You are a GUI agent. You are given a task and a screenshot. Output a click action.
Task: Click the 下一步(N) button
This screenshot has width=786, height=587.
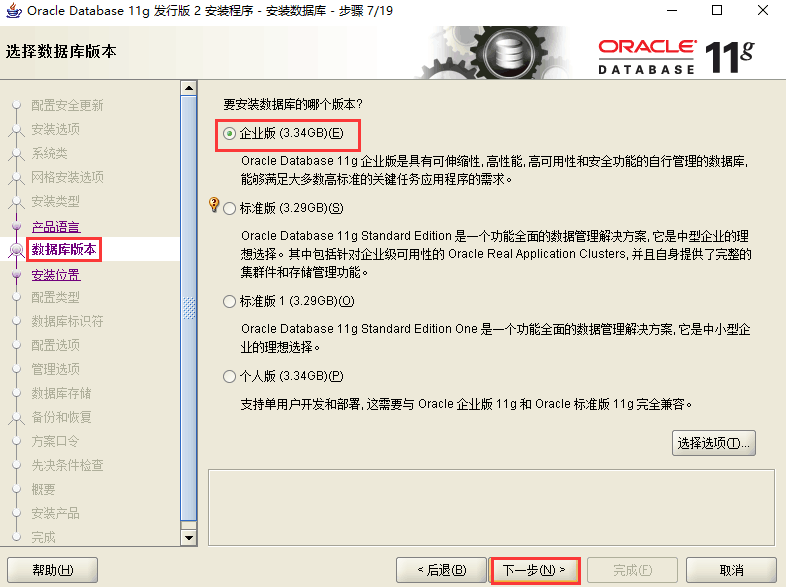[534, 570]
